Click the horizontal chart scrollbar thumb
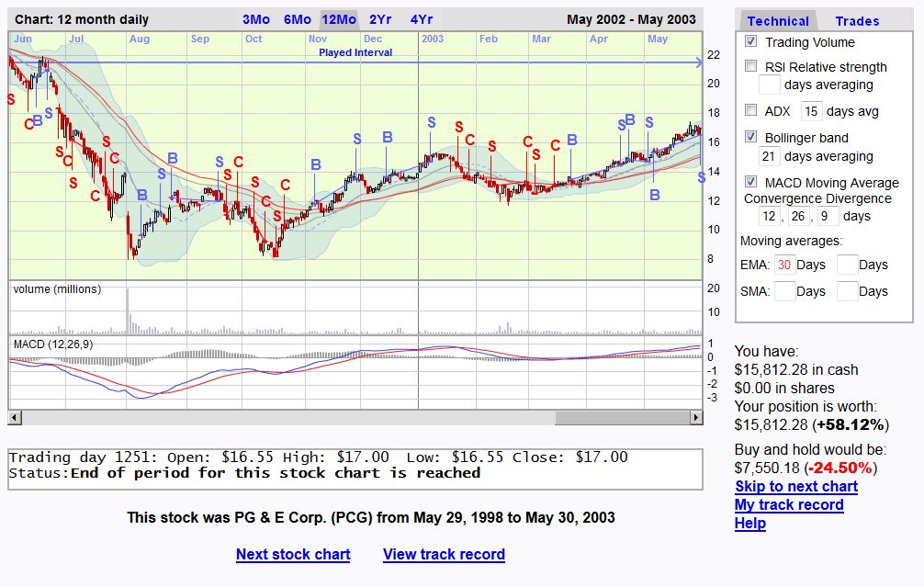Screen dimensions: 924x587 tap(623, 417)
